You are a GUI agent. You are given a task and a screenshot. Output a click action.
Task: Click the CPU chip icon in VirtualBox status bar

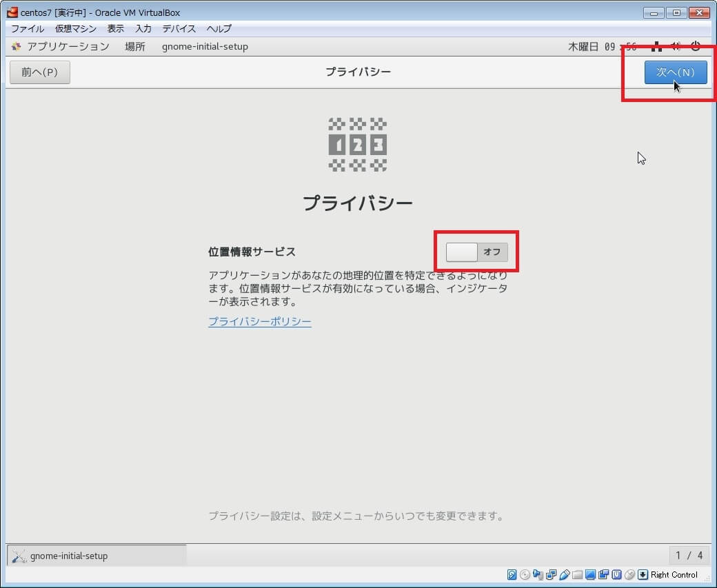(x=616, y=575)
